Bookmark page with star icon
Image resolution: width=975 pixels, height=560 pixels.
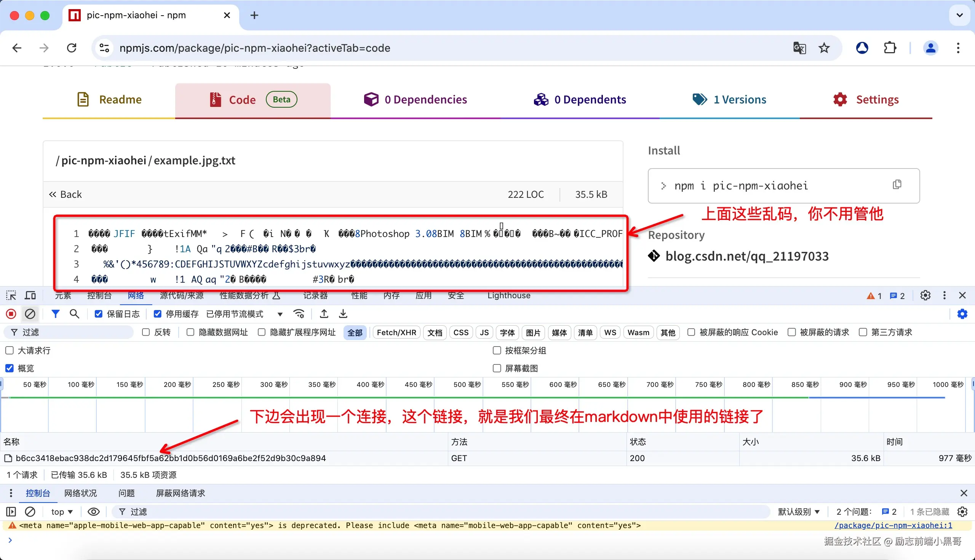coord(824,48)
